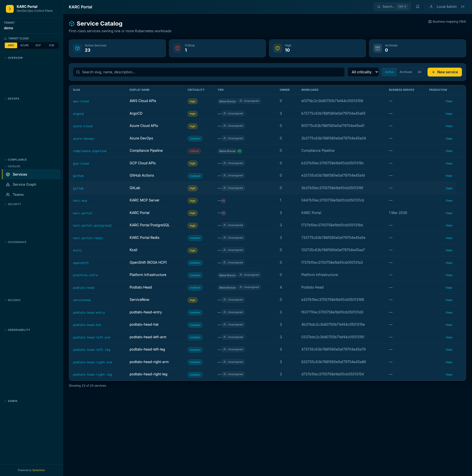Viewport: 472px width, 476px height.
Task: Click the Target Cloud cloud icon
Action: (x=5, y=39)
